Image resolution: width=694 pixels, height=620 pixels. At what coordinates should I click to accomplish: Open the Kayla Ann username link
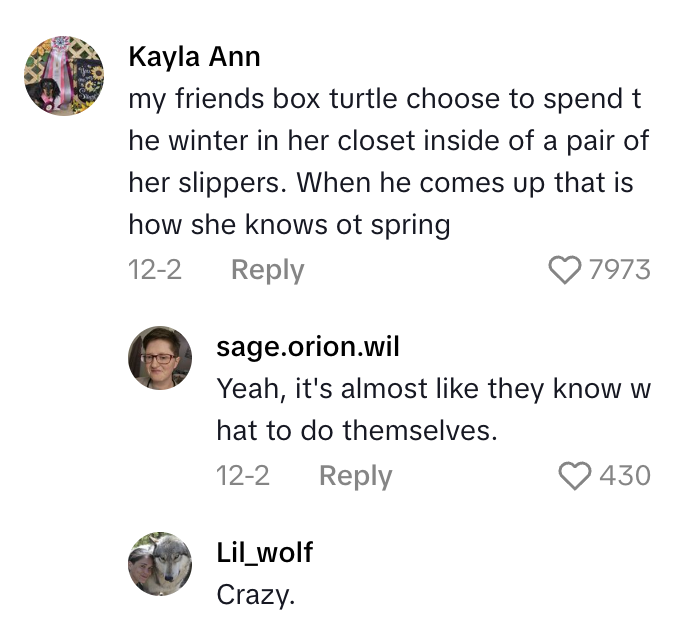click(x=194, y=57)
